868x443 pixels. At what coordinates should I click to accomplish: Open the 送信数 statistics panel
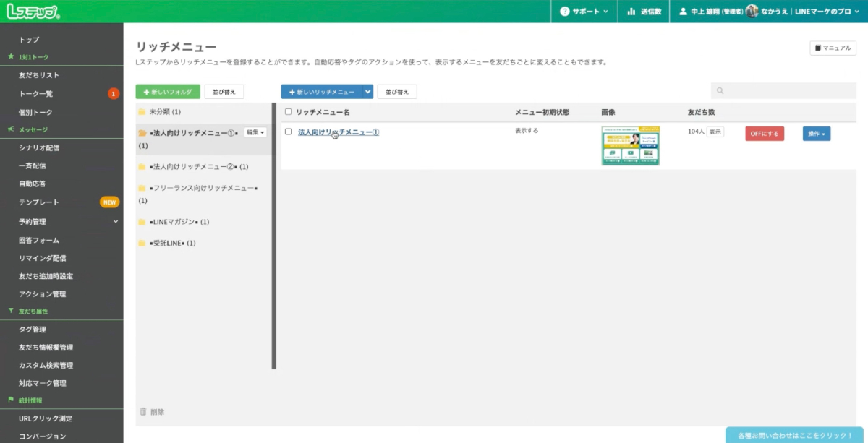pyautogui.click(x=644, y=11)
